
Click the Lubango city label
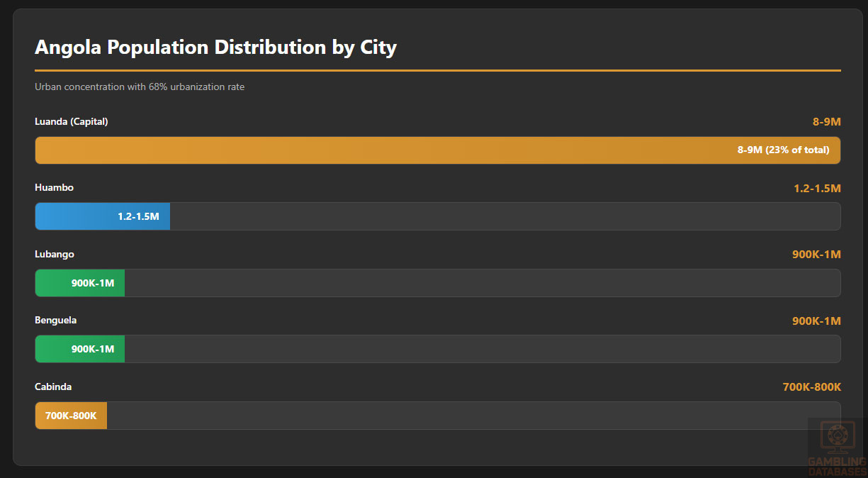point(55,254)
